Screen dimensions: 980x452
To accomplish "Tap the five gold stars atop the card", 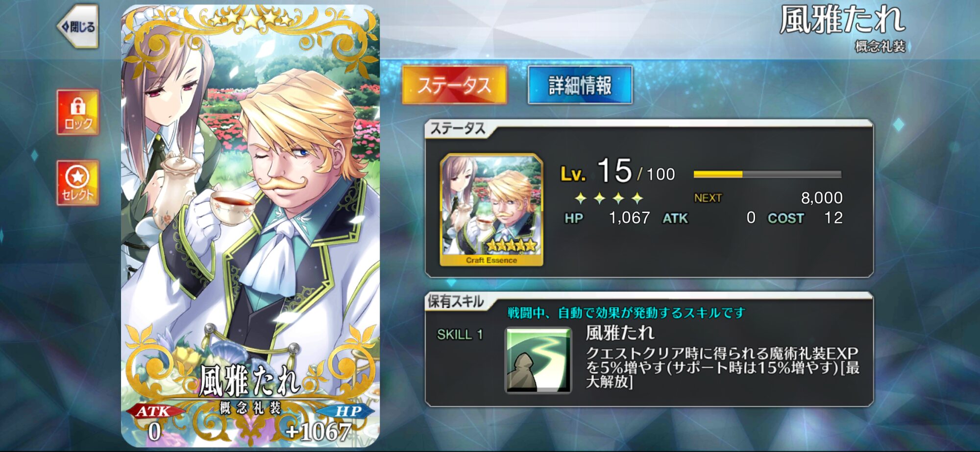I will 250,19.
